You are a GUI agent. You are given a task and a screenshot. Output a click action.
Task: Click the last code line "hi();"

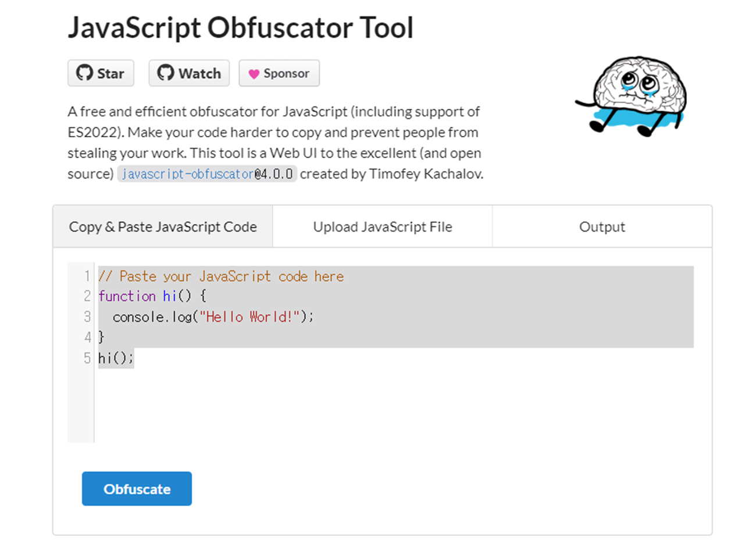(116, 358)
